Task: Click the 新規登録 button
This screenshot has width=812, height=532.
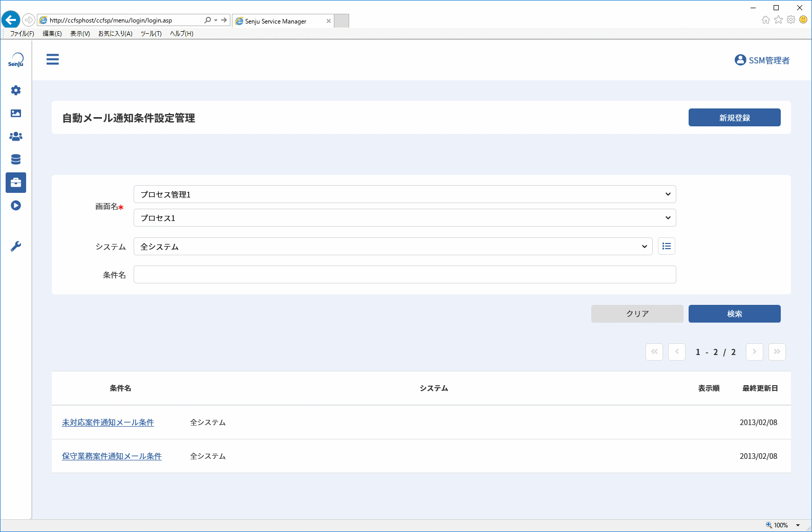Action: pos(735,118)
